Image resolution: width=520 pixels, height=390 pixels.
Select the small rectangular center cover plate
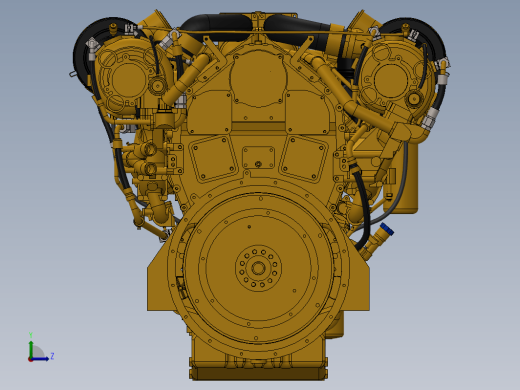tap(258, 158)
